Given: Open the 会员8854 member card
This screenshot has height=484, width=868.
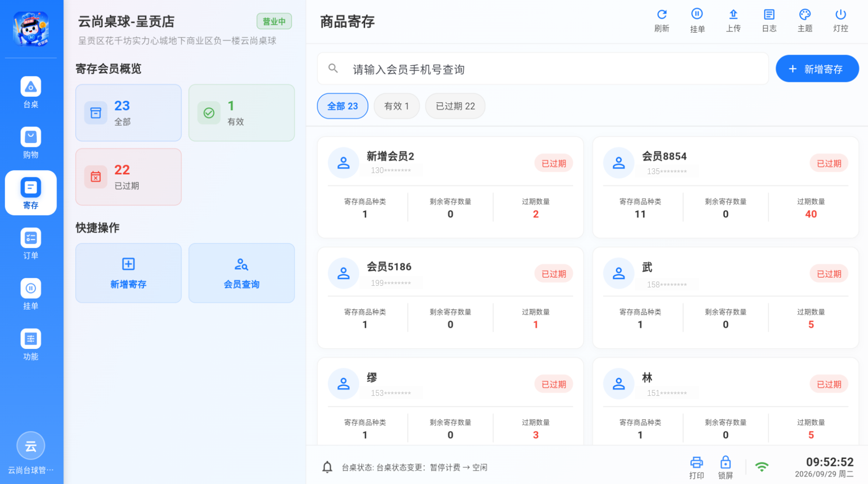Looking at the screenshot, I should [725, 188].
